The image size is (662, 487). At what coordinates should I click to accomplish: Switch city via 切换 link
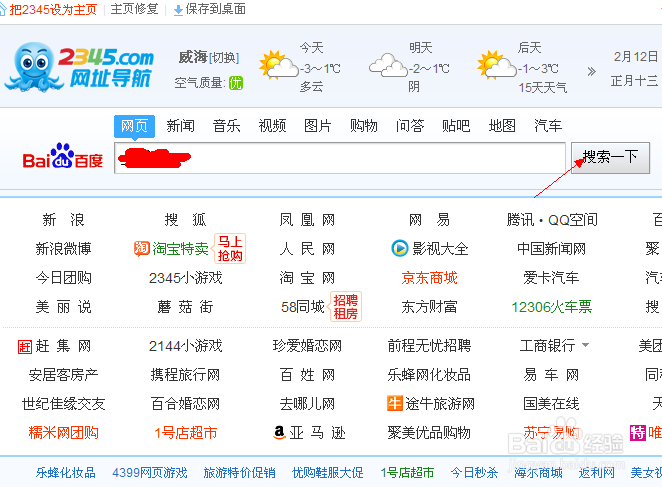click(x=224, y=57)
